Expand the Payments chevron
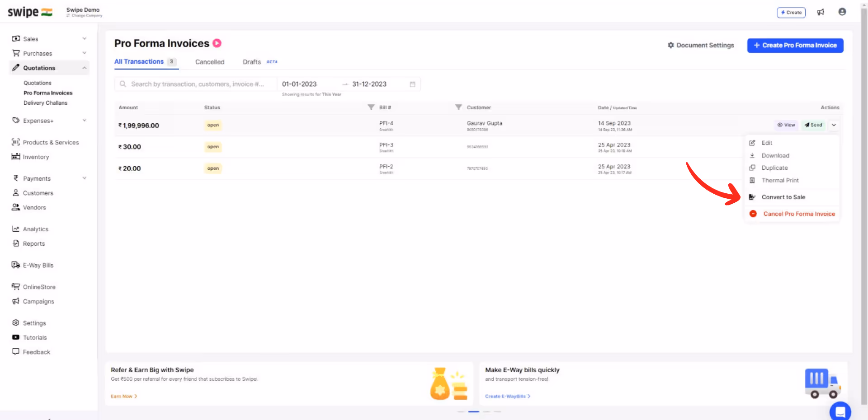This screenshot has height=420, width=868. point(84,178)
